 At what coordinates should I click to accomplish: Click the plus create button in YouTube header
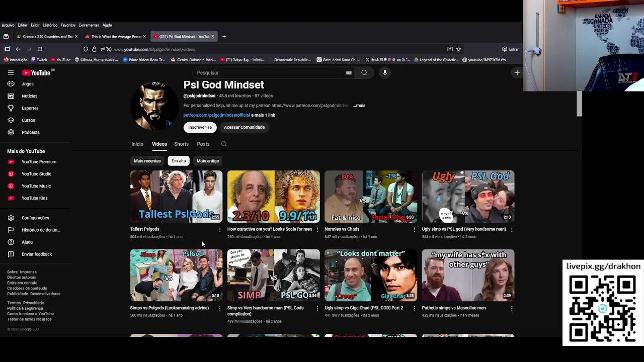[517, 73]
